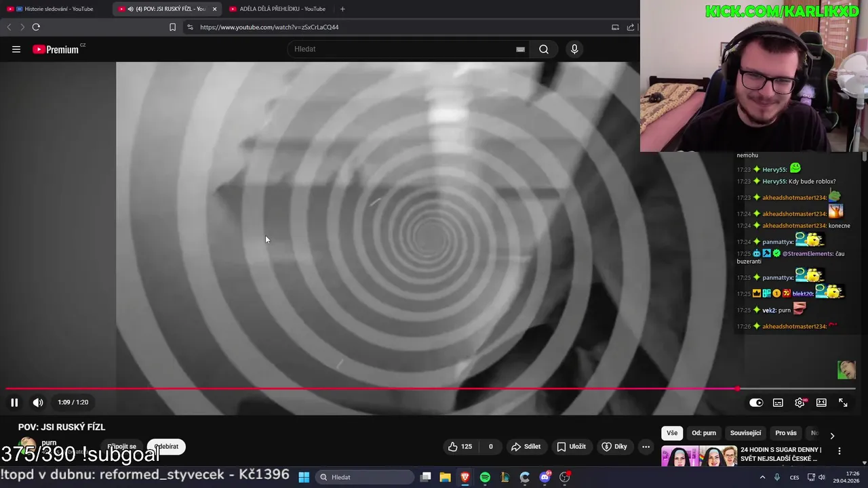Click the Odebírat subscribe button

[x=166, y=447]
